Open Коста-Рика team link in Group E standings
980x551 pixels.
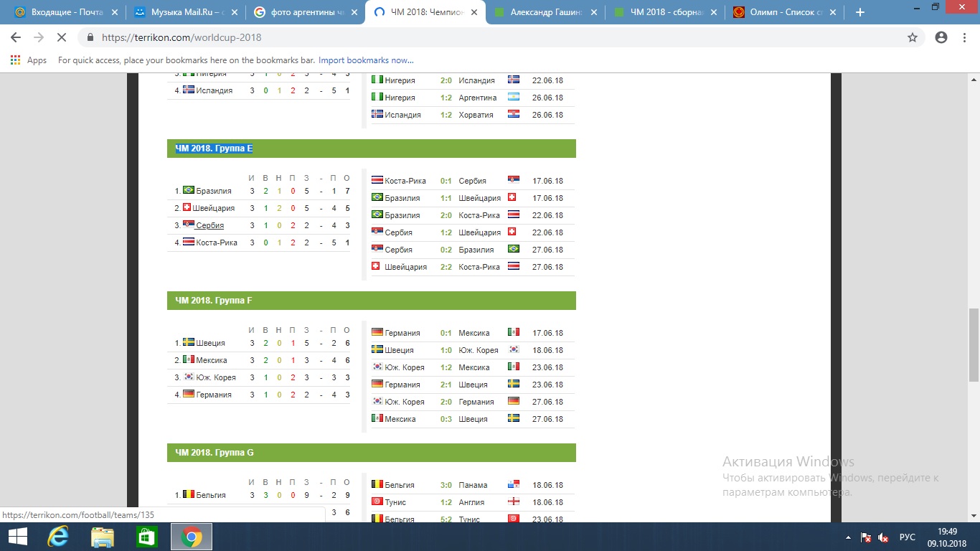[217, 242]
